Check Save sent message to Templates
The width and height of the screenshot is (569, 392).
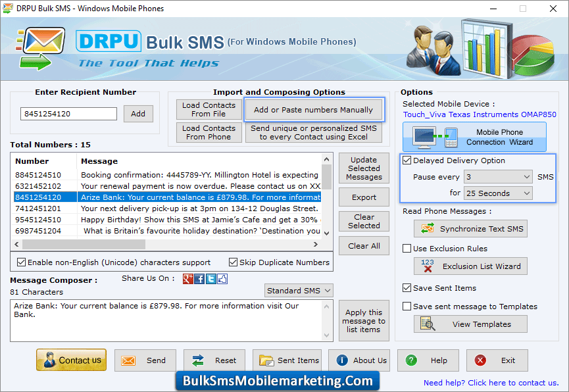point(407,306)
